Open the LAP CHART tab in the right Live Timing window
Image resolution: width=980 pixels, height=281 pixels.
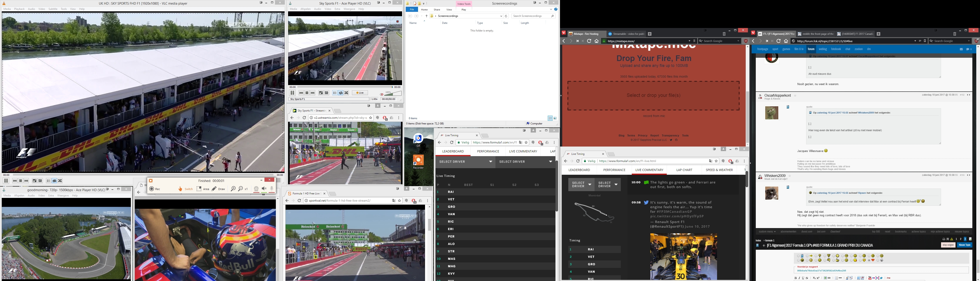click(684, 170)
